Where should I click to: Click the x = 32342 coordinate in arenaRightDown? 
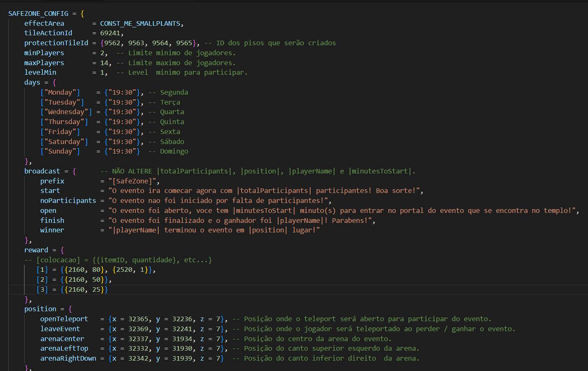click(x=130, y=359)
